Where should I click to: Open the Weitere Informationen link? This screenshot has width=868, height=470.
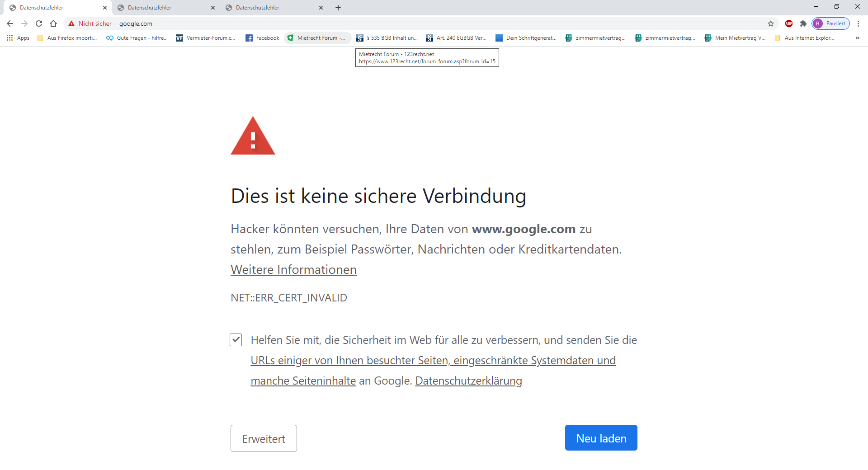(x=293, y=270)
